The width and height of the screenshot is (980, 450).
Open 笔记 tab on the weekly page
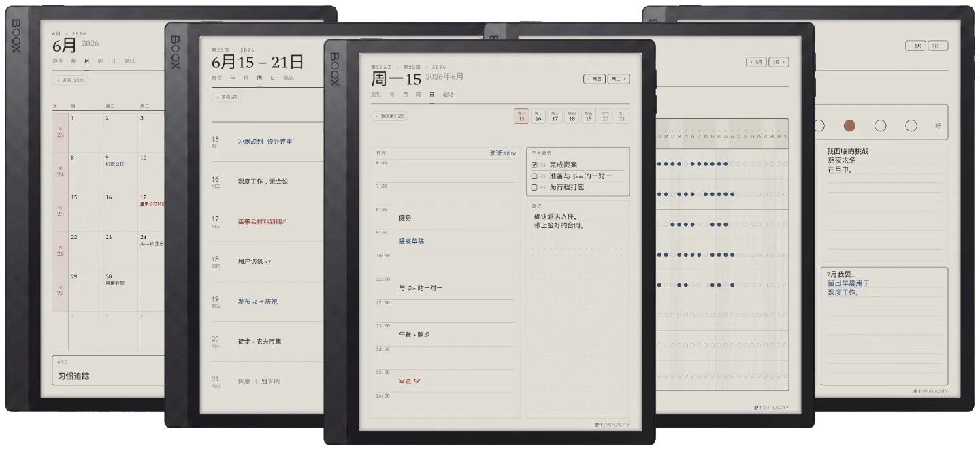point(289,78)
